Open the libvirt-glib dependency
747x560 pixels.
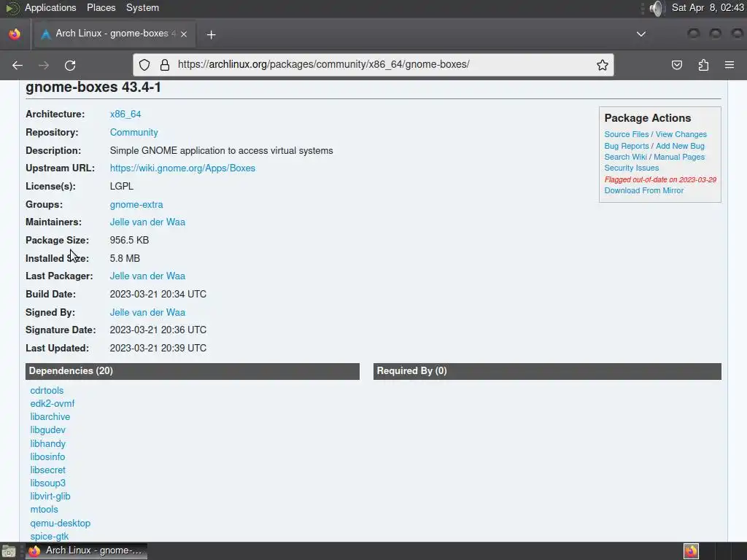[x=50, y=497]
